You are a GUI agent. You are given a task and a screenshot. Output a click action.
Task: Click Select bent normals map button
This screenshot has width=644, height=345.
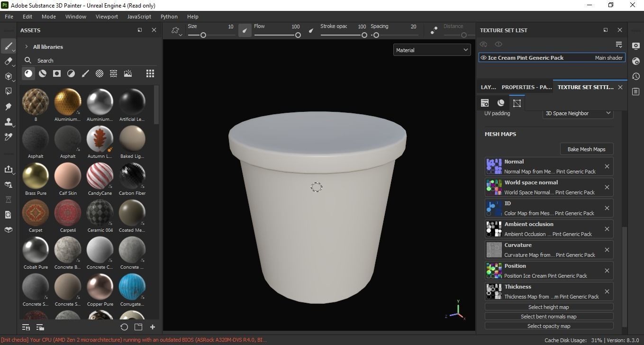click(x=549, y=317)
